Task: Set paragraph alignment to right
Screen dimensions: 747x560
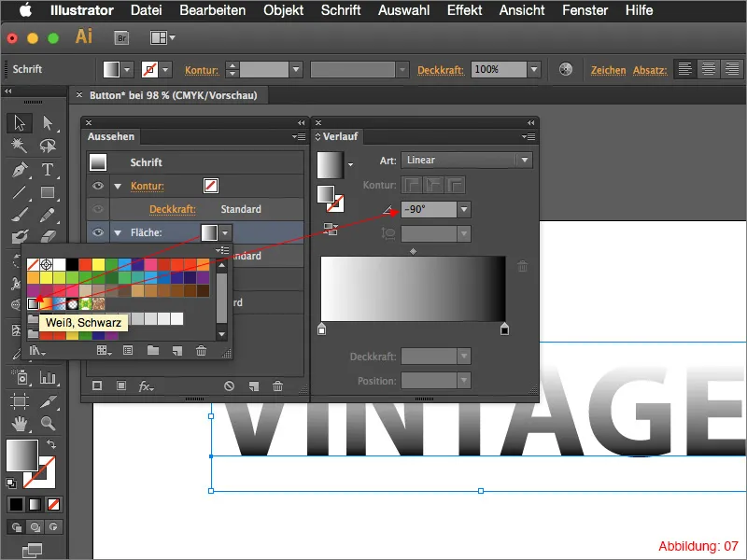Action: 732,69
